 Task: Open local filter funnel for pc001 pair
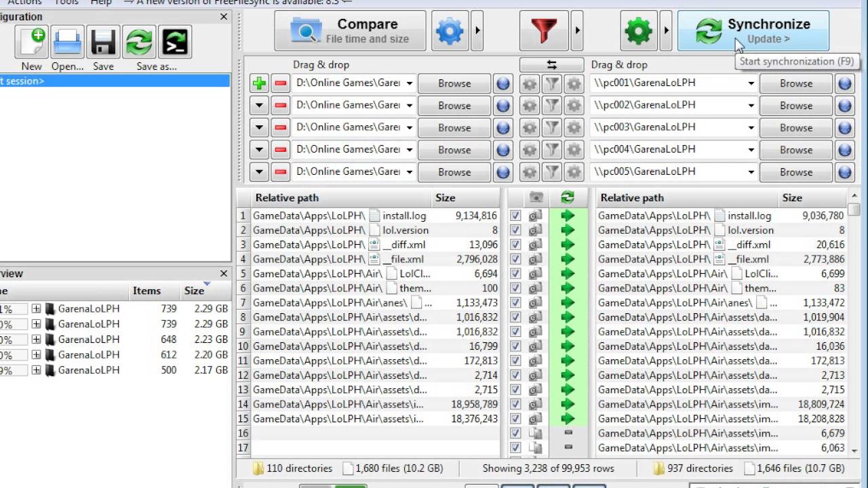pyautogui.click(x=552, y=83)
